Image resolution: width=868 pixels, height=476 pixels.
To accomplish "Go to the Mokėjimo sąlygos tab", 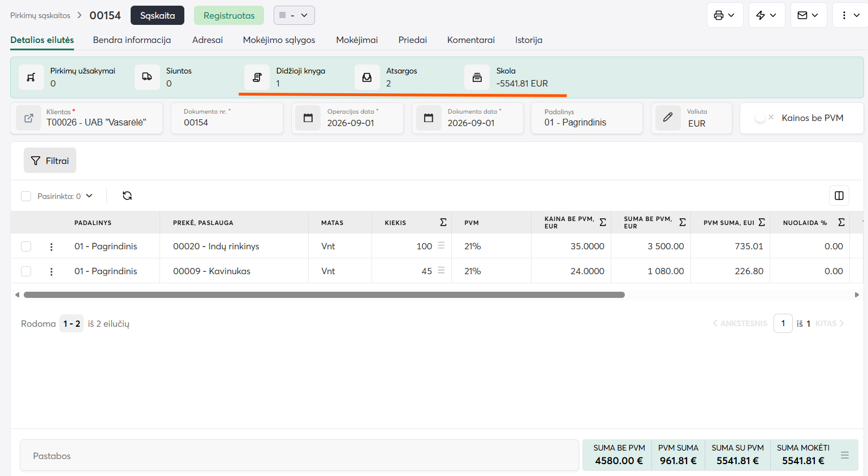I will pos(279,40).
